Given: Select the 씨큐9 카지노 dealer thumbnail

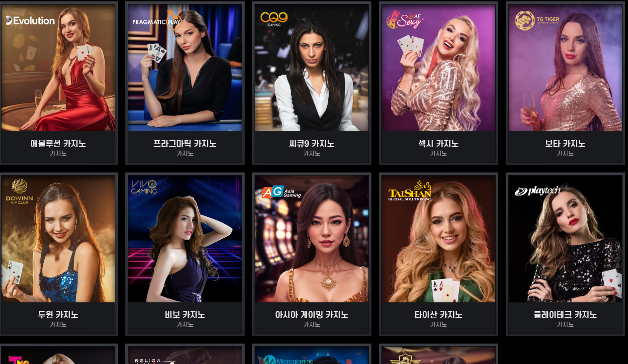Looking at the screenshot, I should pyautogui.click(x=312, y=68).
